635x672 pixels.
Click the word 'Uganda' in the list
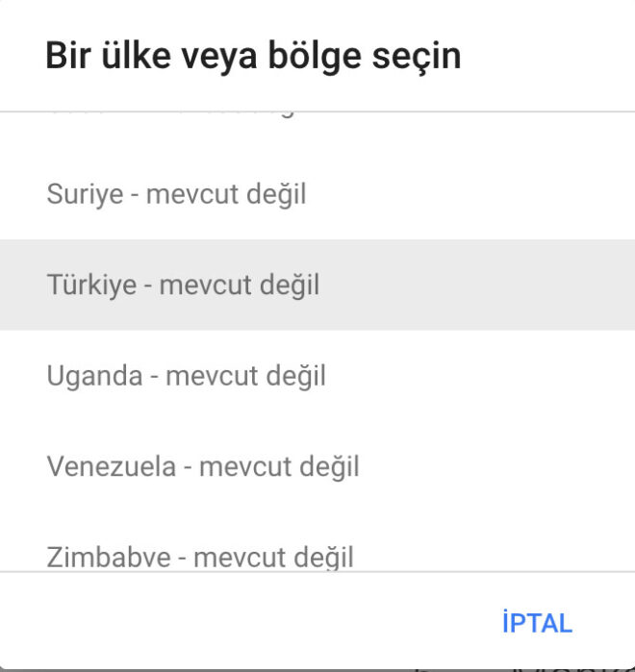pos(94,375)
